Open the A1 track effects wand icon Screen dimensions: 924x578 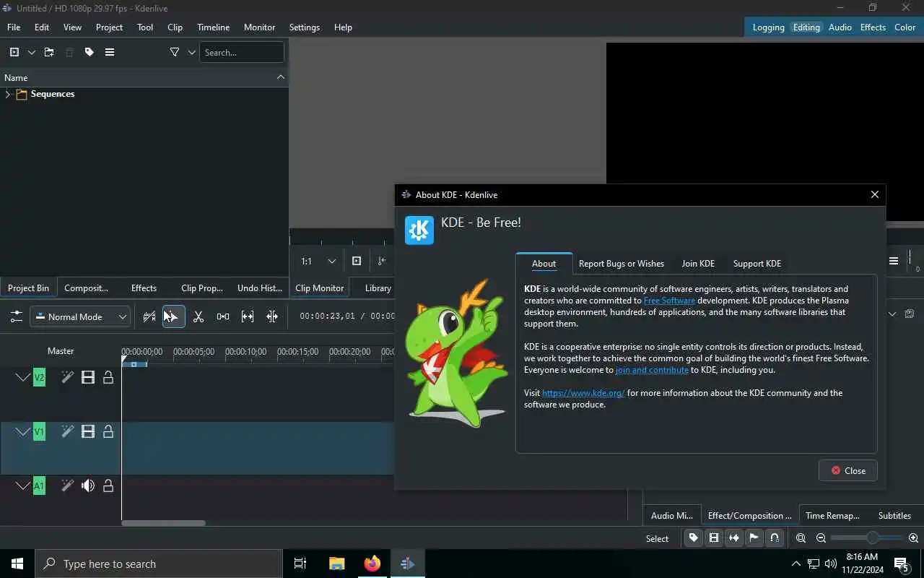[x=67, y=486]
